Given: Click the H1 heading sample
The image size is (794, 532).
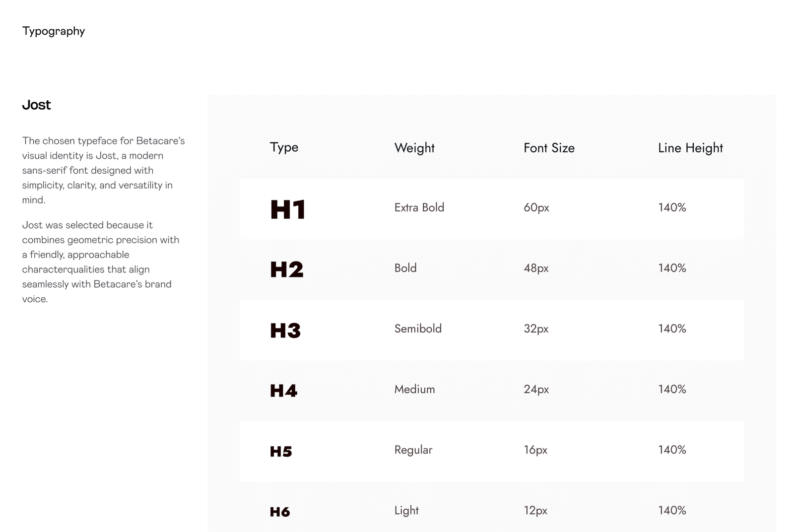Looking at the screenshot, I should point(288,209).
